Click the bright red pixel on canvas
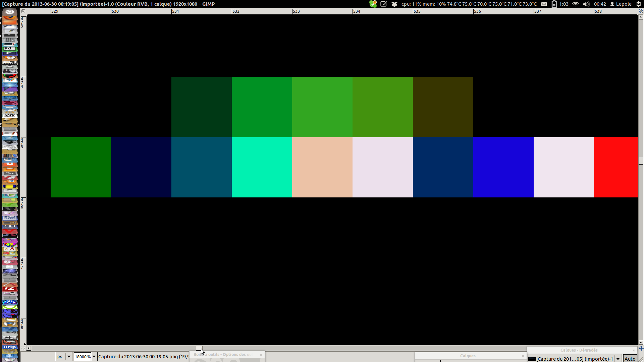The image size is (644, 362). coord(615,167)
